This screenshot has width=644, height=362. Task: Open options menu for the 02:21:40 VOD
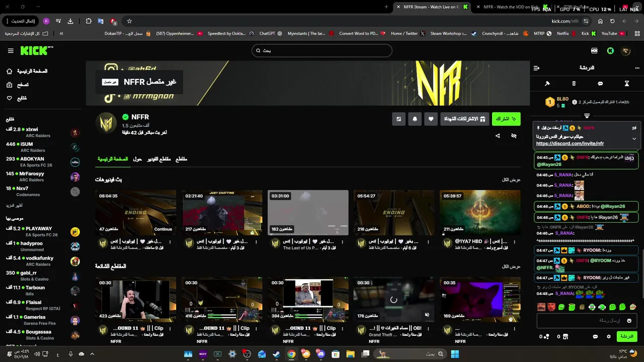tap(256, 242)
